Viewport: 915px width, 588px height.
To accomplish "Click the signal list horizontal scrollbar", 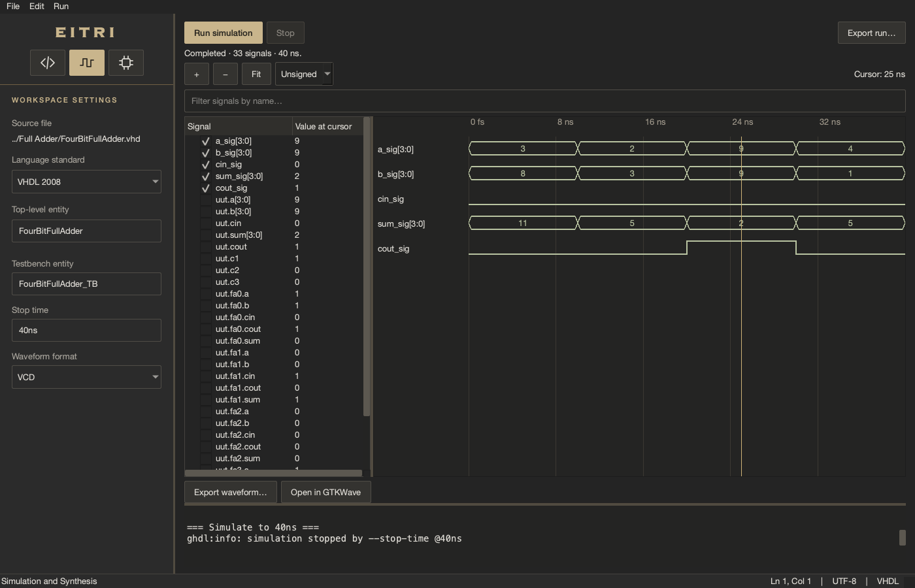I will [x=273, y=473].
